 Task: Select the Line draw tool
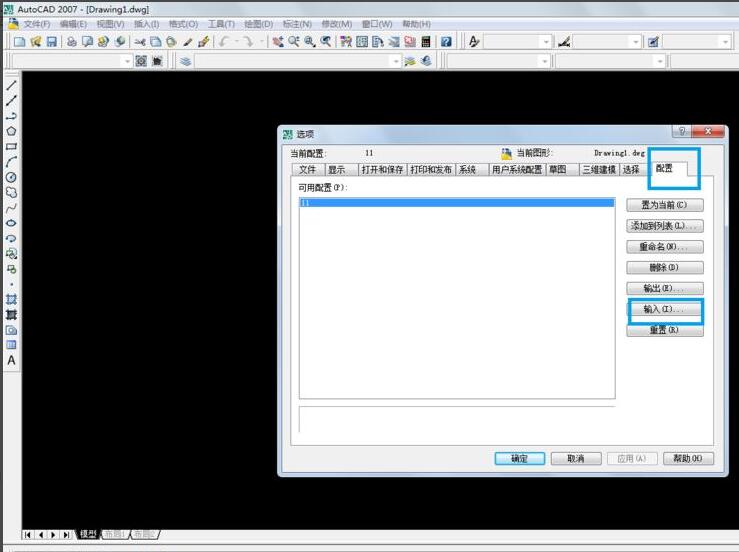pyautogui.click(x=11, y=85)
